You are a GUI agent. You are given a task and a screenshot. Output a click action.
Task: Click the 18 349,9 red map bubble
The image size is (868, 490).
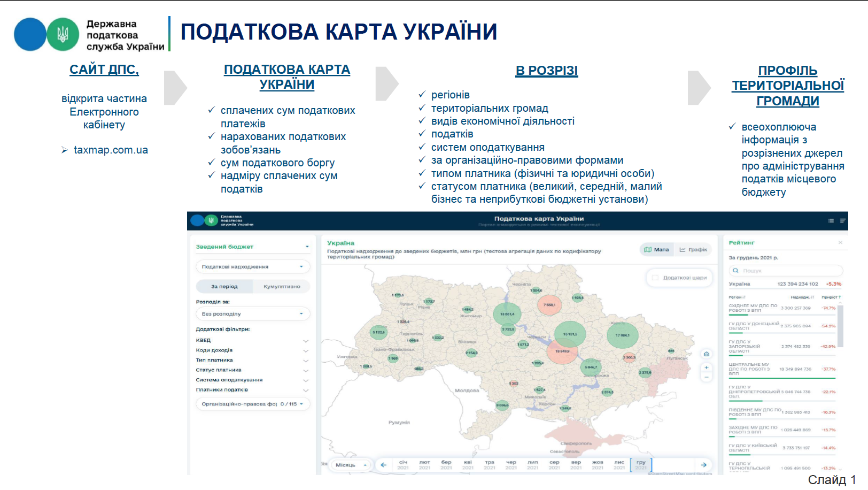click(562, 351)
